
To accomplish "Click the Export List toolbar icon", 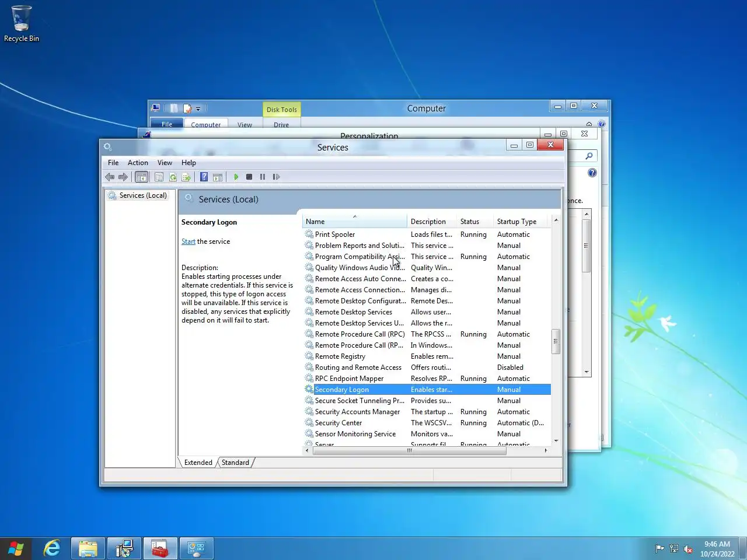I will coord(186,177).
